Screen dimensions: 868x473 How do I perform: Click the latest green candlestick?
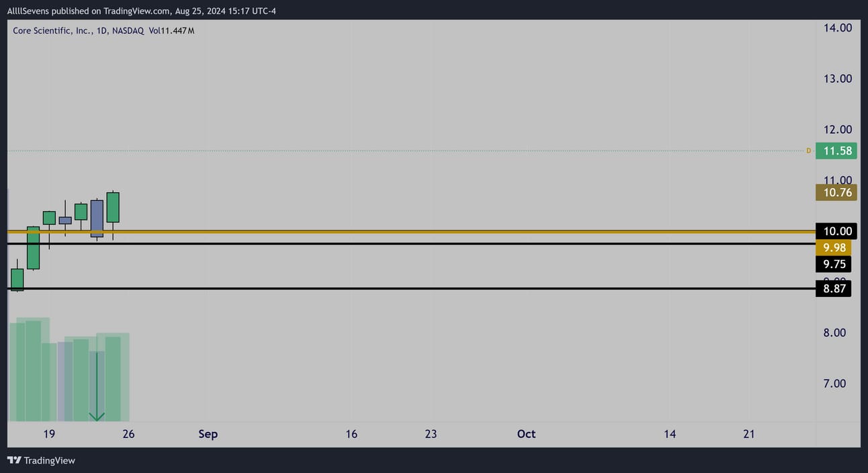pyautogui.click(x=113, y=208)
